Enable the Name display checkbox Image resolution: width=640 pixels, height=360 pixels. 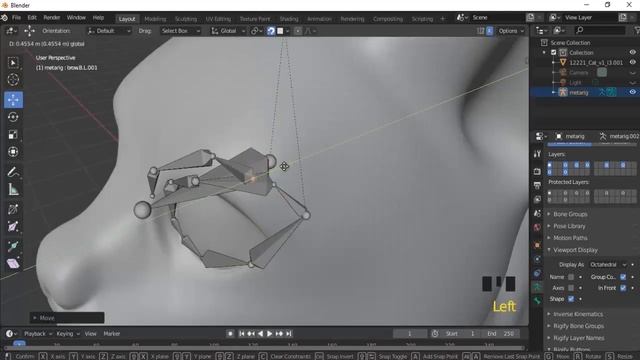571,277
